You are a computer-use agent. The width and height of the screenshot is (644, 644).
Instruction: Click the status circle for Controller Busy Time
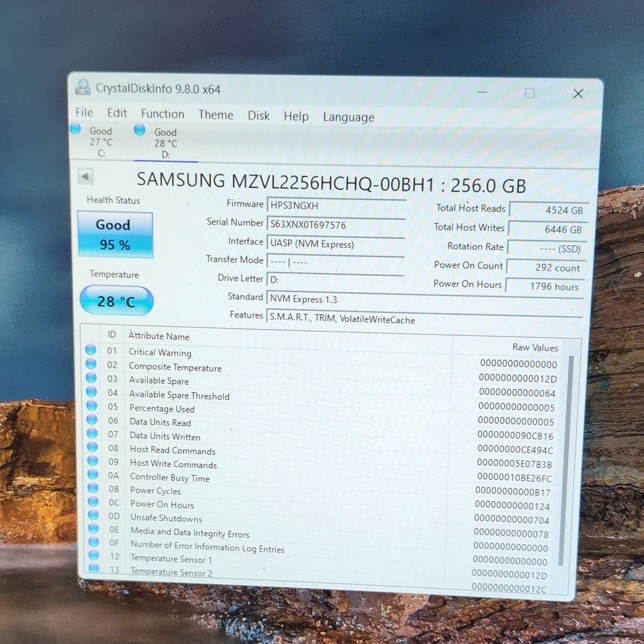click(x=93, y=474)
